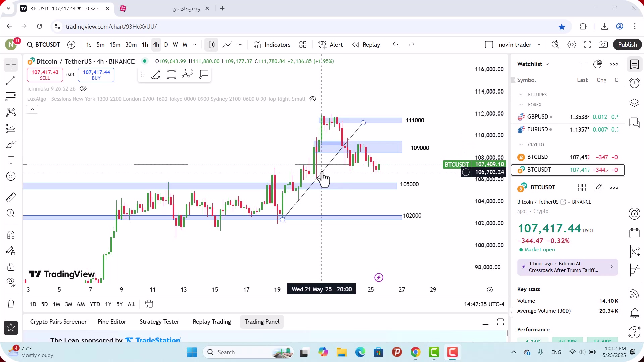This screenshot has height=362, width=644.
Task: Open Crypto Pairs Screener tab
Action: tap(58, 322)
